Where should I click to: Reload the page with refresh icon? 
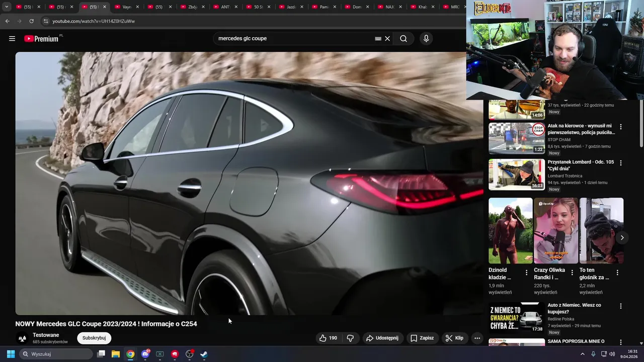click(x=31, y=21)
